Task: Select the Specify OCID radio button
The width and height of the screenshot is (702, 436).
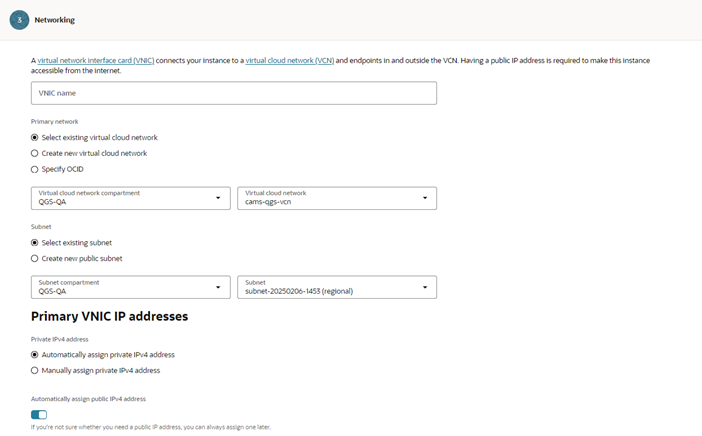Action: pyautogui.click(x=35, y=169)
